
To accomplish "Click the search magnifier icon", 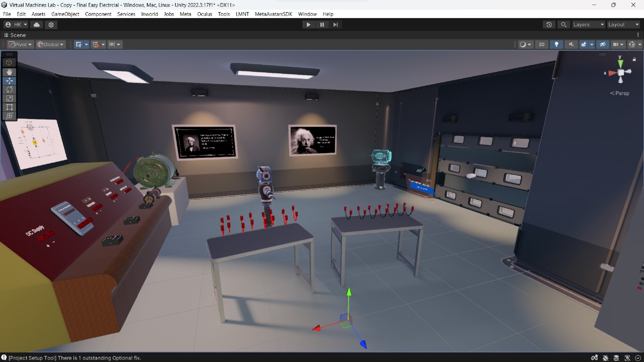I will [x=564, y=25].
